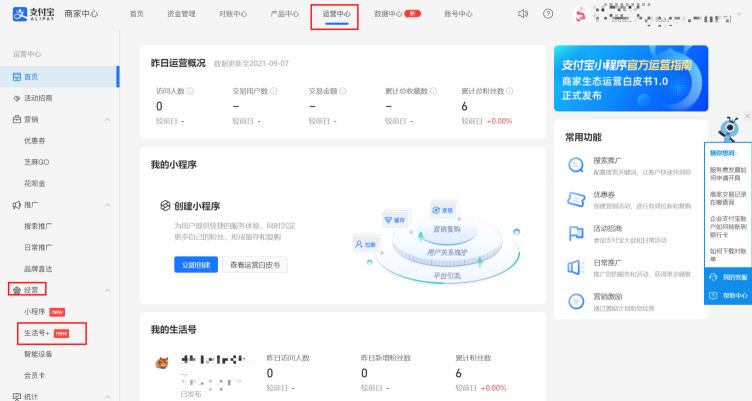Open 会员卡 in the sidebar
The image size is (752, 401).
pyautogui.click(x=35, y=376)
